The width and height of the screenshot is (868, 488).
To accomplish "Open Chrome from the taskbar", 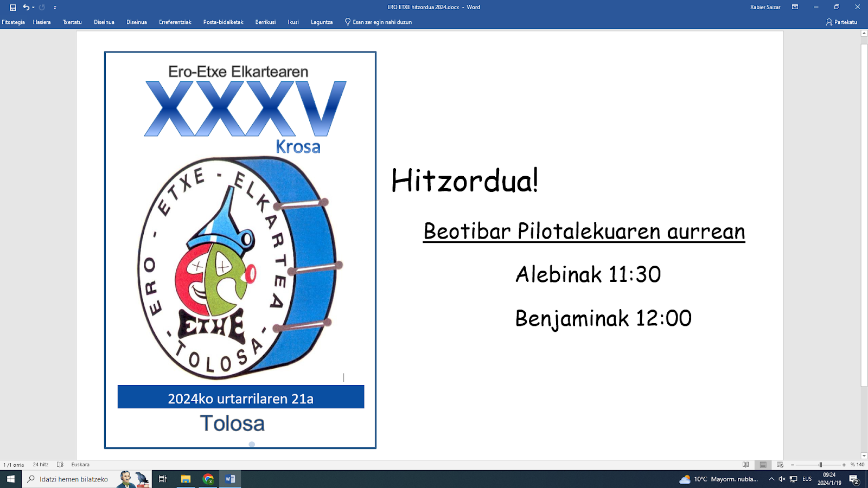I will pos(208,479).
